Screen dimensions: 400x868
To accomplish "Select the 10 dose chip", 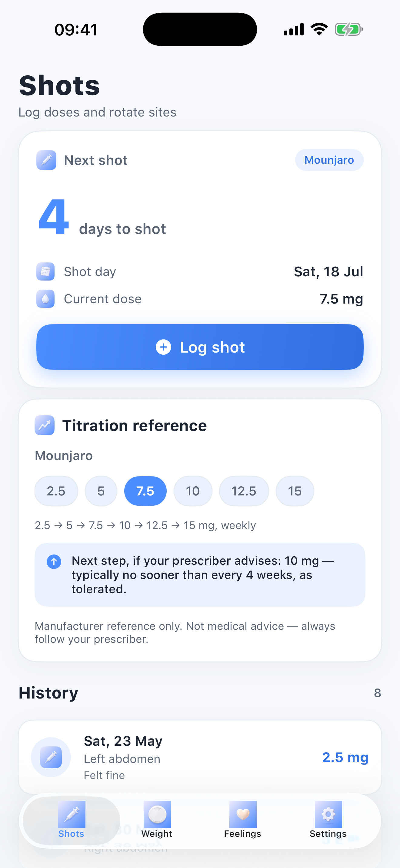I will tap(193, 491).
